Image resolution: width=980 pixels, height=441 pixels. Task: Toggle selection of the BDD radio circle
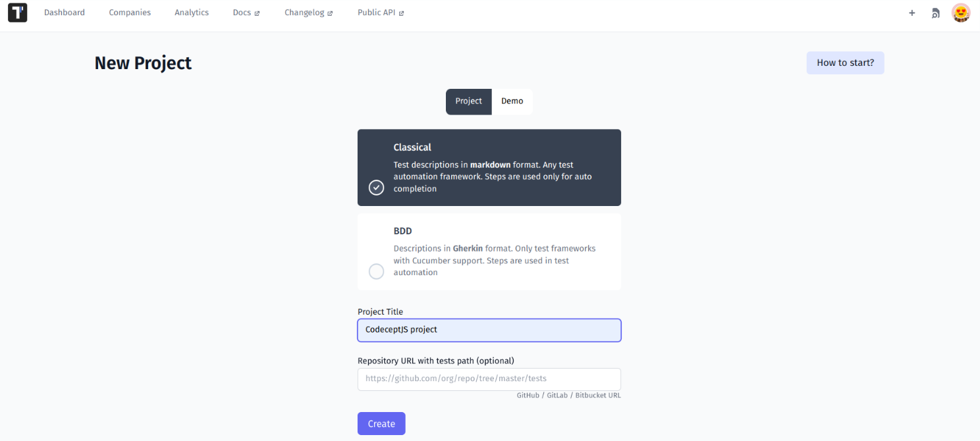point(376,271)
